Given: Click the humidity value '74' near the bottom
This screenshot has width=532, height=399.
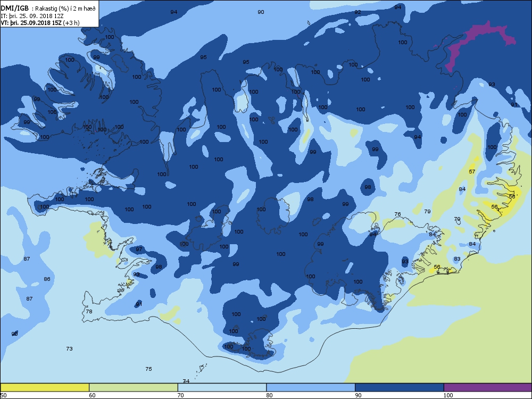Looking at the screenshot, I should [x=186, y=381].
